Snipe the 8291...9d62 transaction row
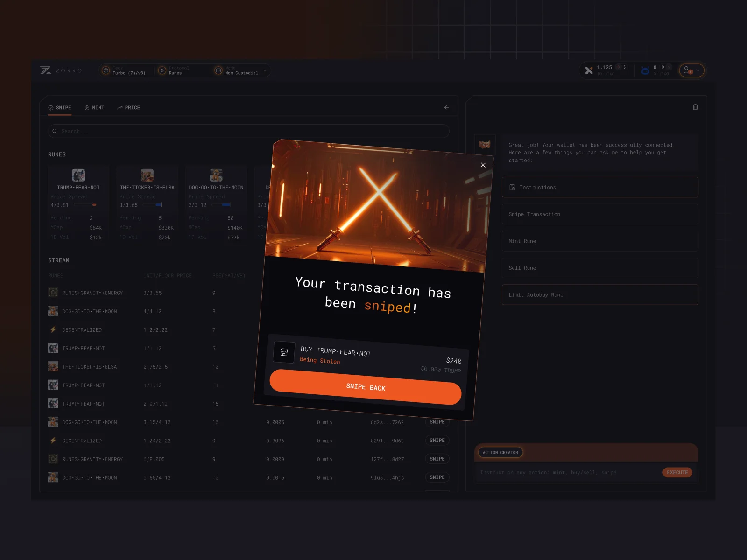The height and width of the screenshot is (560, 747). point(437,441)
